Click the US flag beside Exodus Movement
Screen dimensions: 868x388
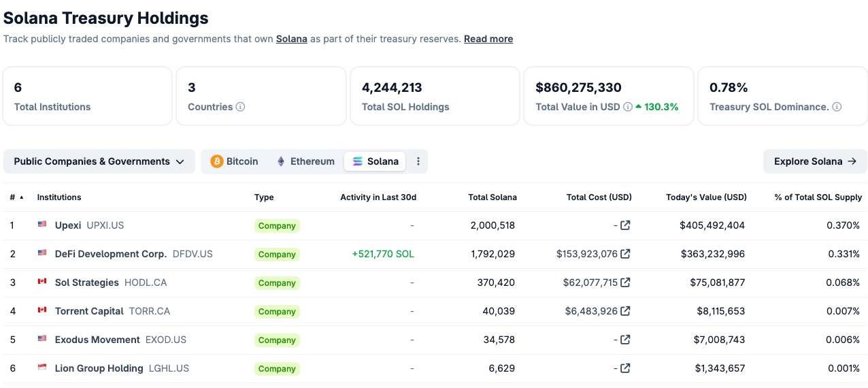click(42, 338)
